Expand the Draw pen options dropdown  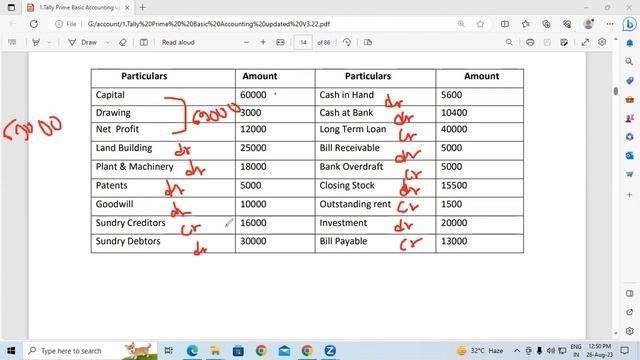107,42
